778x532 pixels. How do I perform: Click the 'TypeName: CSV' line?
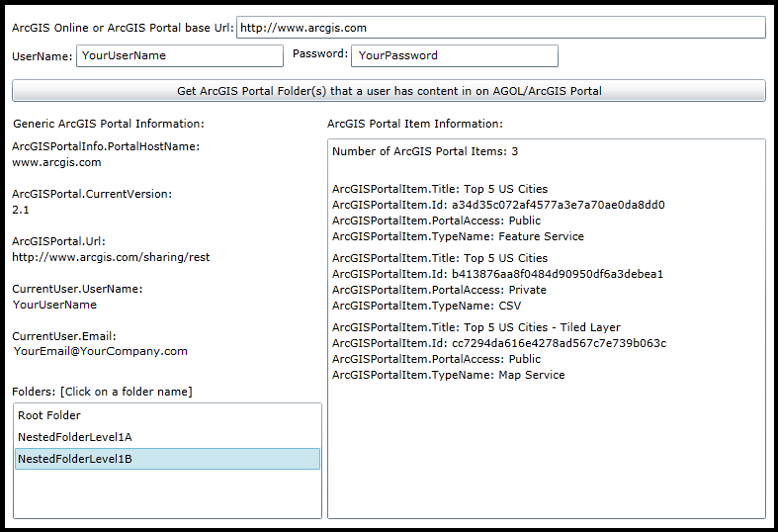427,306
